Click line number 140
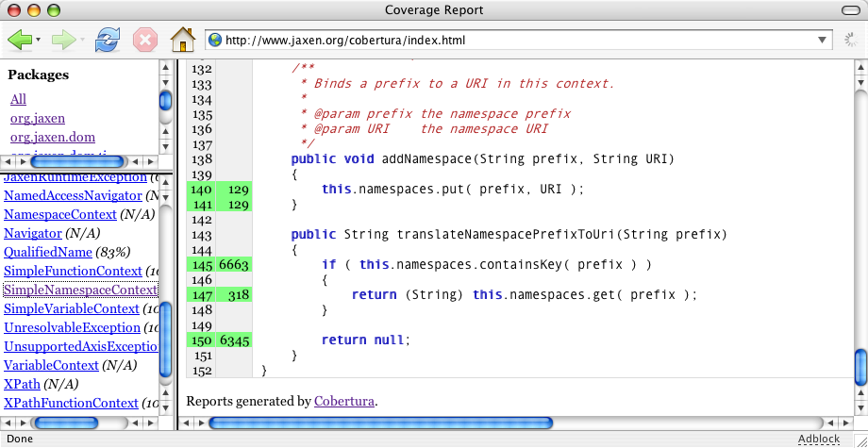This screenshot has height=448, width=868. click(x=202, y=190)
